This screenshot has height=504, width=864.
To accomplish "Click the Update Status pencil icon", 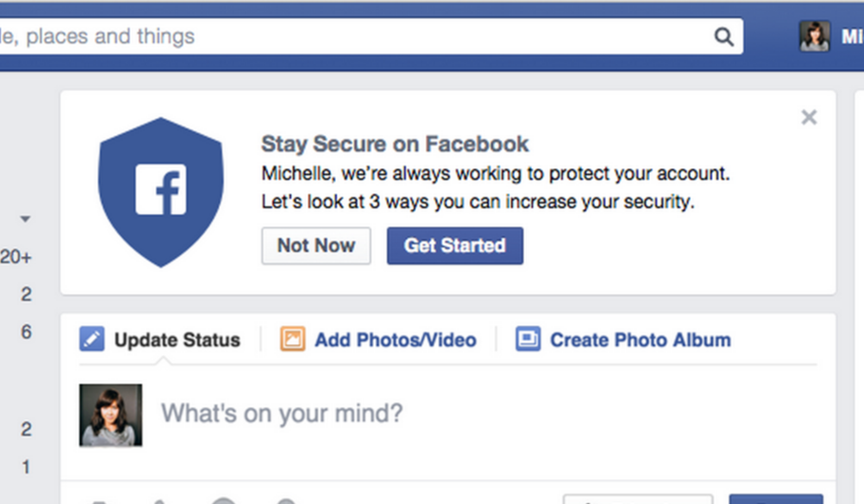I will click(x=91, y=339).
